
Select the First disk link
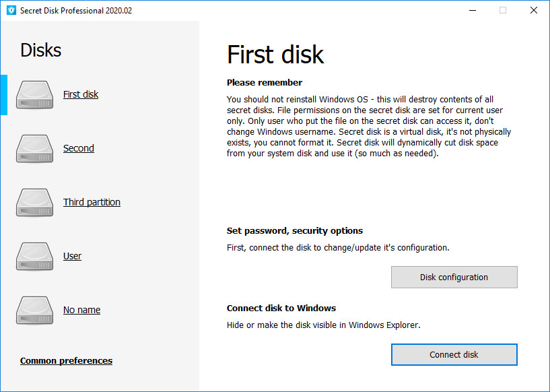tap(81, 94)
